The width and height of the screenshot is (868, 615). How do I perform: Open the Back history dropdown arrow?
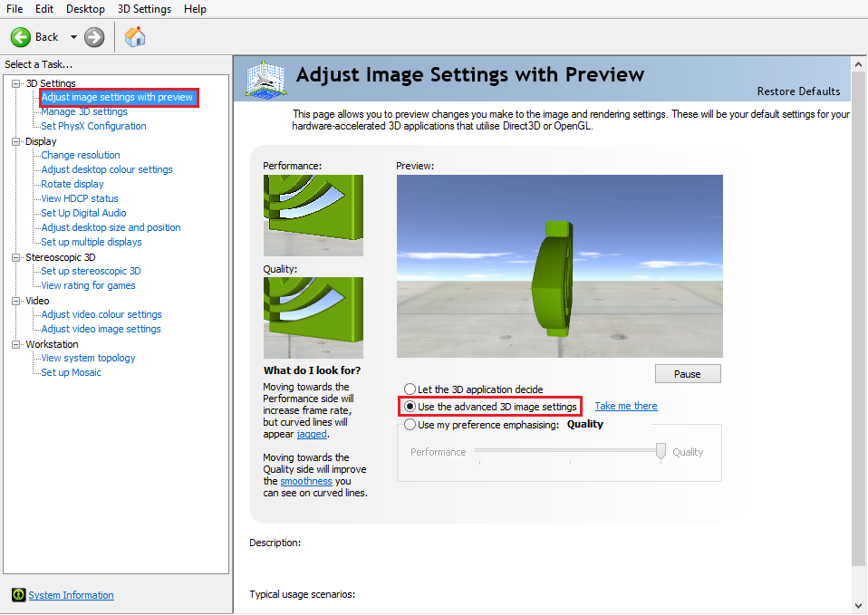point(73,37)
